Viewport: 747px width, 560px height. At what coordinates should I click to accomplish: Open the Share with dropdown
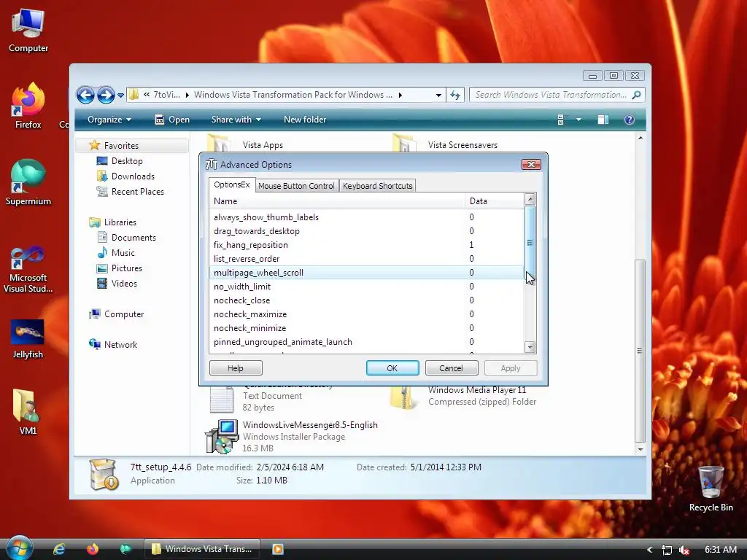[x=236, y=120]
